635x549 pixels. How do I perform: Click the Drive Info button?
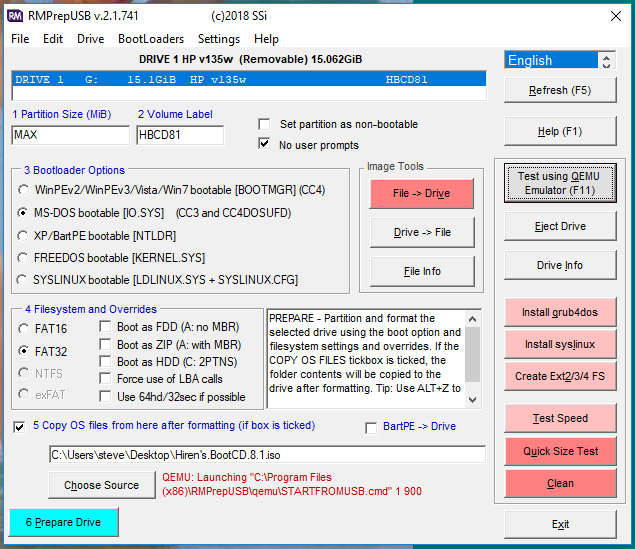point(560,265)
